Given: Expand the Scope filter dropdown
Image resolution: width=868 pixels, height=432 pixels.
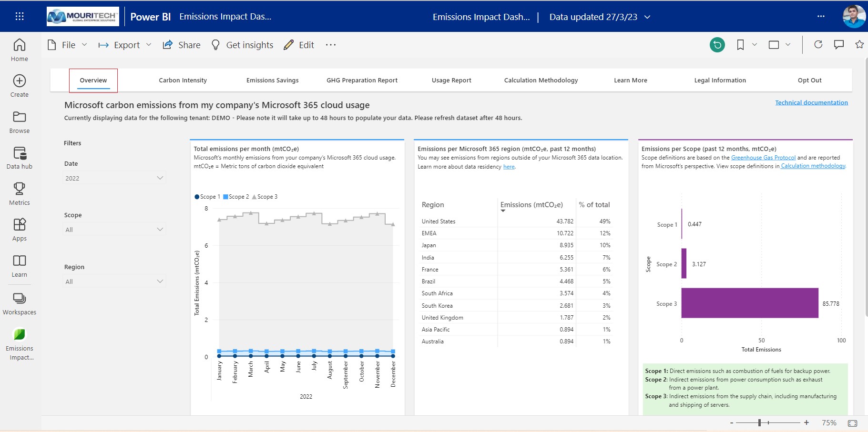Looking at the screenshot, I should click(x=114, y=230).
